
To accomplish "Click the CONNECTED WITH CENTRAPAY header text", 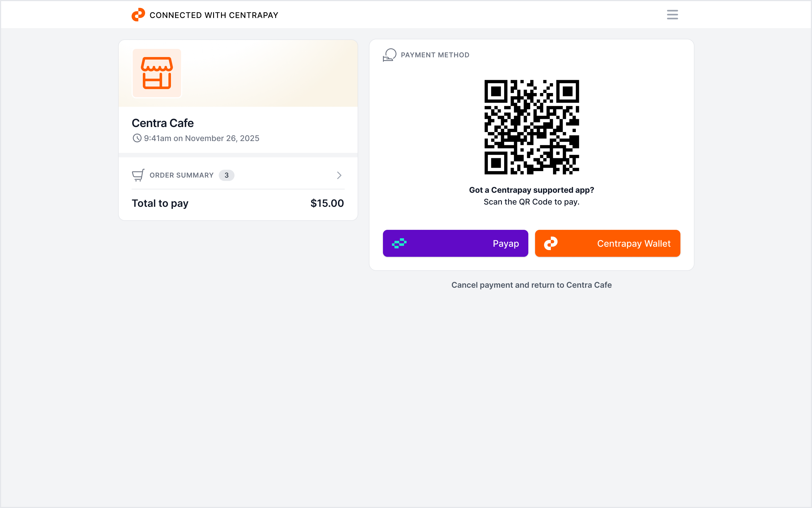I will (213, 15).
